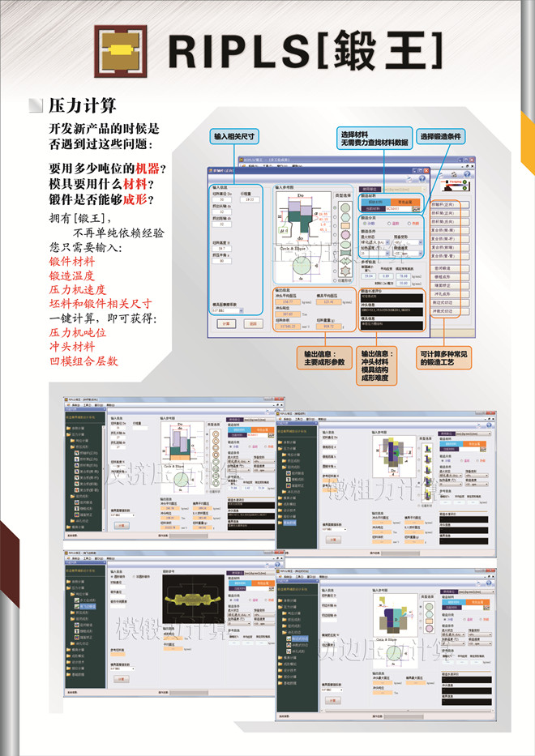Open 帮助 menu in backward-extrusion window

pos(110,405)
